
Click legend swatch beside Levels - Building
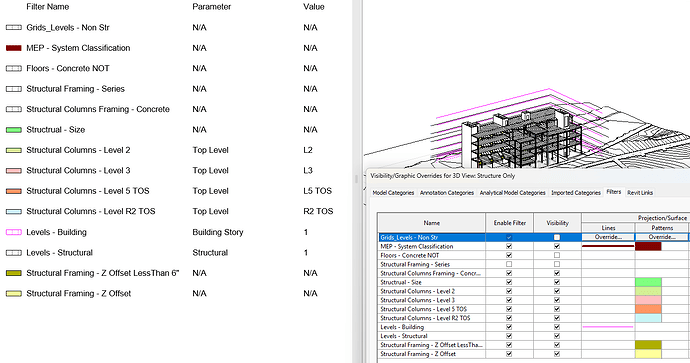point(14,232)
